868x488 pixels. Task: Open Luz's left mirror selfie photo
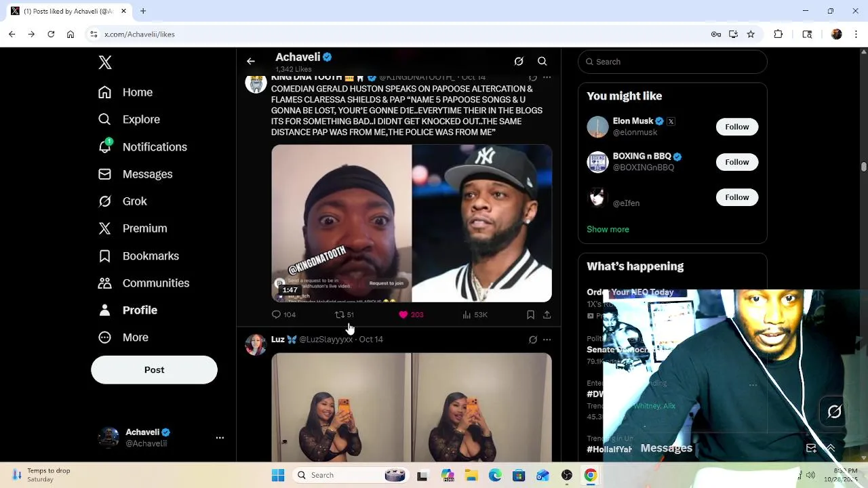(340, 407)
